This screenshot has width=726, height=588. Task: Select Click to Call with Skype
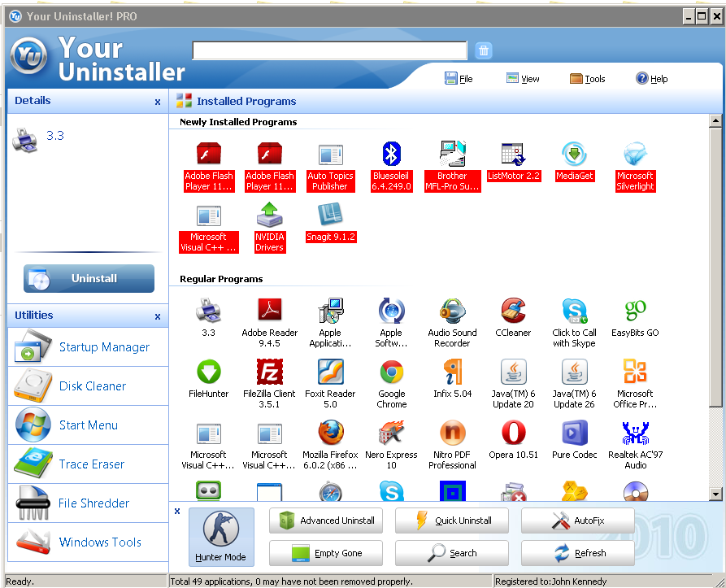tap(574, 323)
